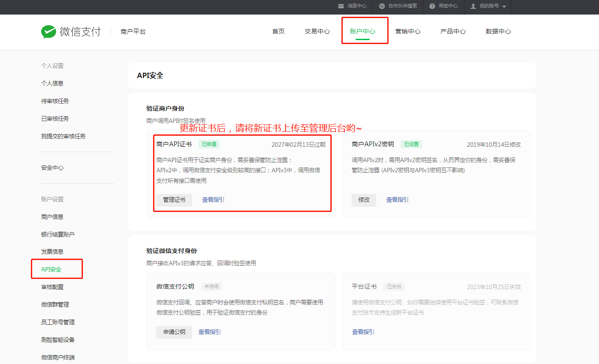Click the 商户APIv2密钥 card title
This screenshot has height=364, width=599.
pos(373,144)
